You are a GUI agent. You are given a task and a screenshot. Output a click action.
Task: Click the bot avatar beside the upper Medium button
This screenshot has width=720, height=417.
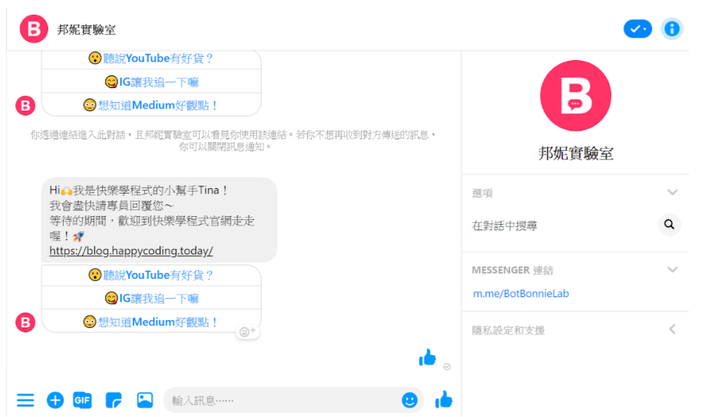point(25,106)
